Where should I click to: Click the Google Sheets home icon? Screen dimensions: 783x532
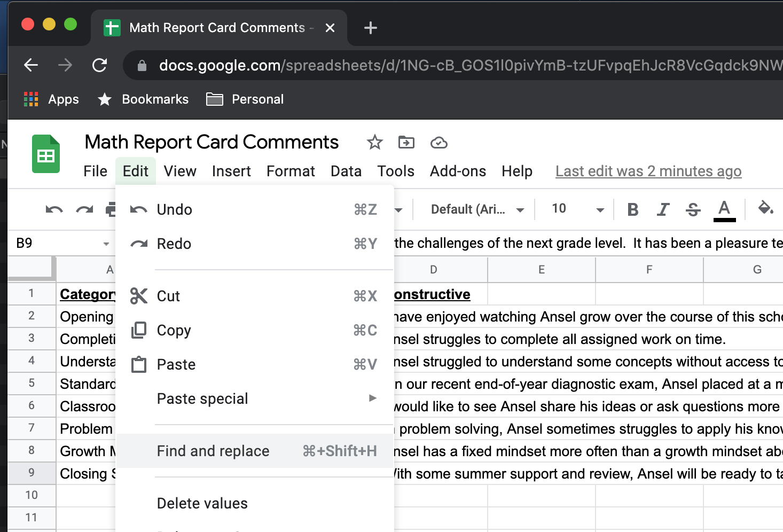[x=46, y=154]
